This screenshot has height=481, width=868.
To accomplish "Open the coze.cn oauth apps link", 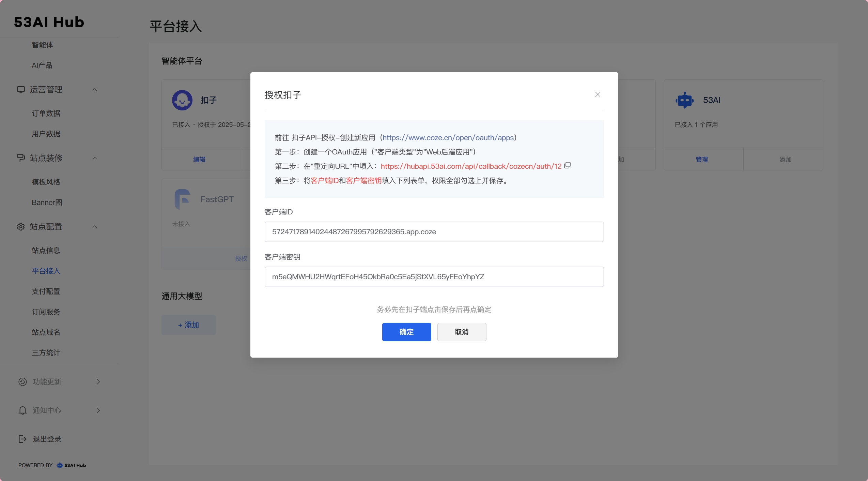I will [x=448, y=137].
